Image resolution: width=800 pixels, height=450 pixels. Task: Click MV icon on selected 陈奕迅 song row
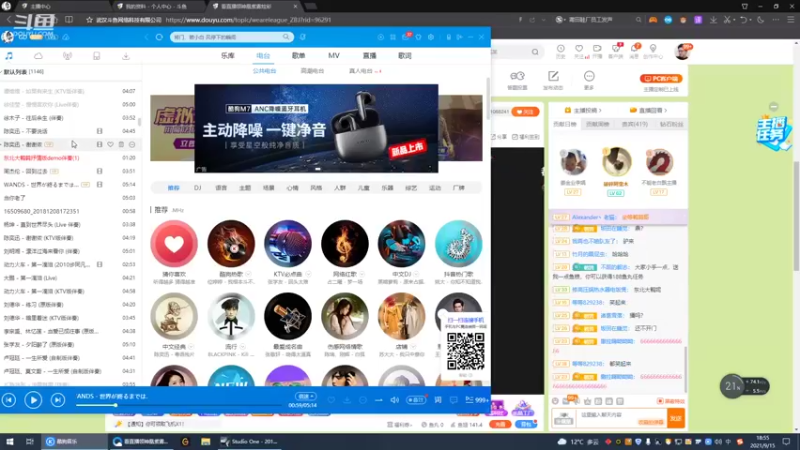coord(99,144)
